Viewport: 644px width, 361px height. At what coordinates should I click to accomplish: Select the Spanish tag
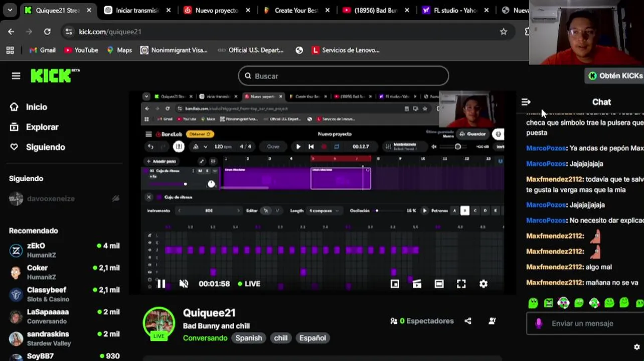[249, 338]
